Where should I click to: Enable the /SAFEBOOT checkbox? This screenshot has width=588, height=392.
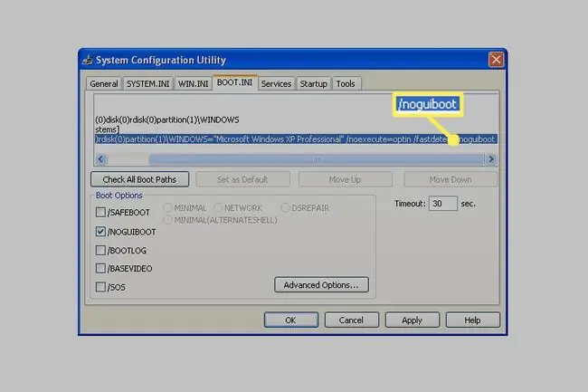pyautogui.click(x=100, y=213)
